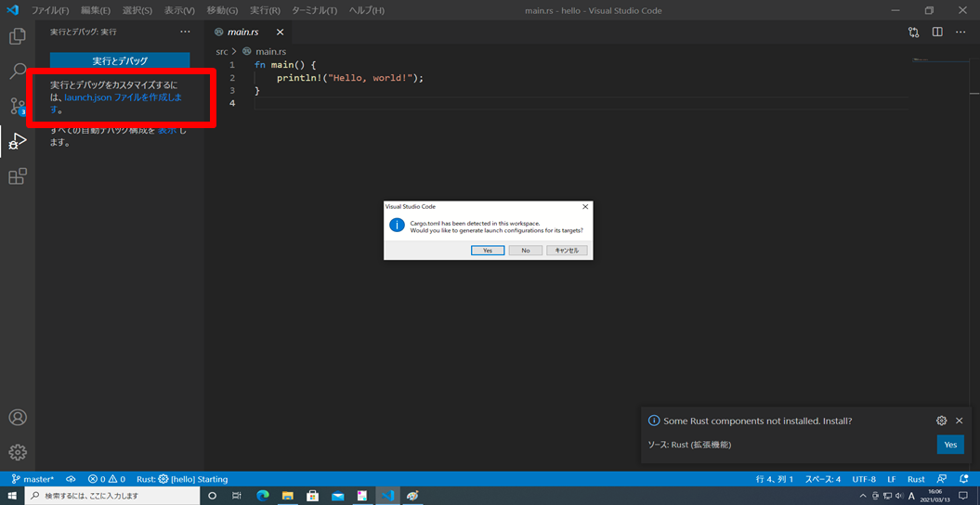
Task: Click the 表示 link in debug sidebar
Action: click(167, 131)
